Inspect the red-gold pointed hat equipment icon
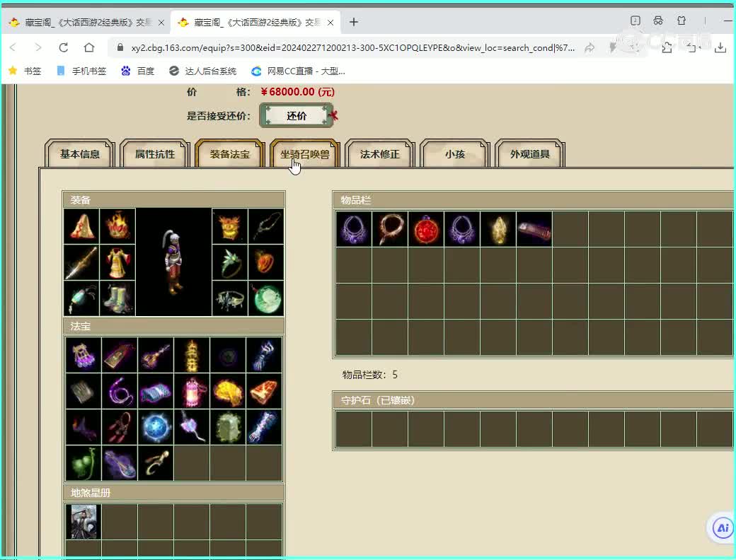The image size is (736, 560). 81,226
